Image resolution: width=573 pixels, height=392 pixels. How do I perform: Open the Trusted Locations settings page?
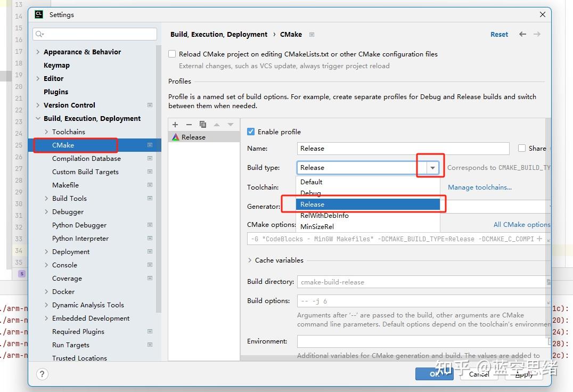(x=80, y=358)
